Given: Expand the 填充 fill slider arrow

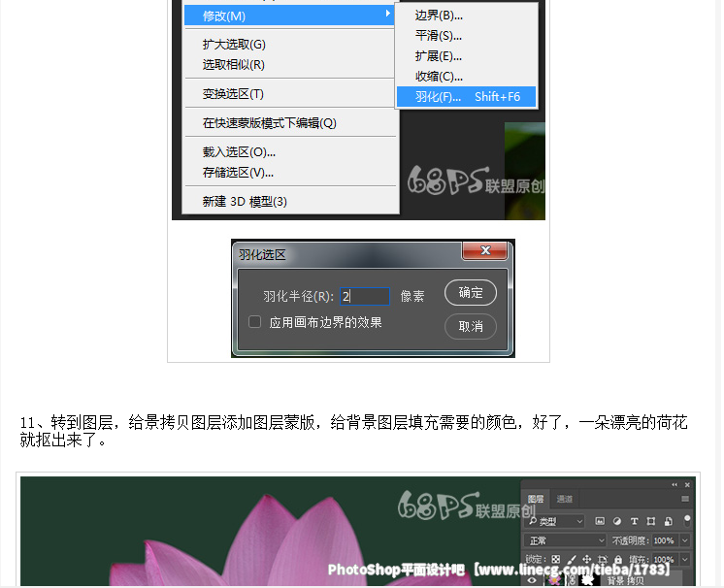Looking at the screenshot, I should (x=685, y=560).
